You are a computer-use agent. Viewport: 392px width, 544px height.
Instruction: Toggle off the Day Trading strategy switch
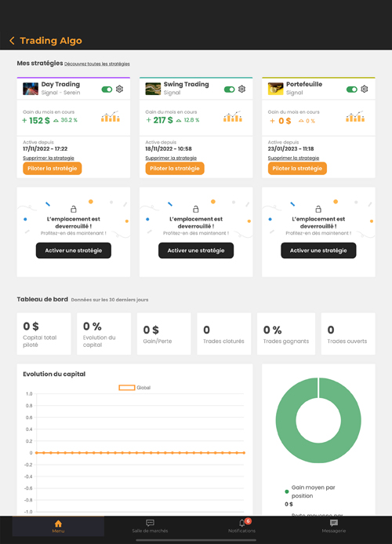(107, 89)
